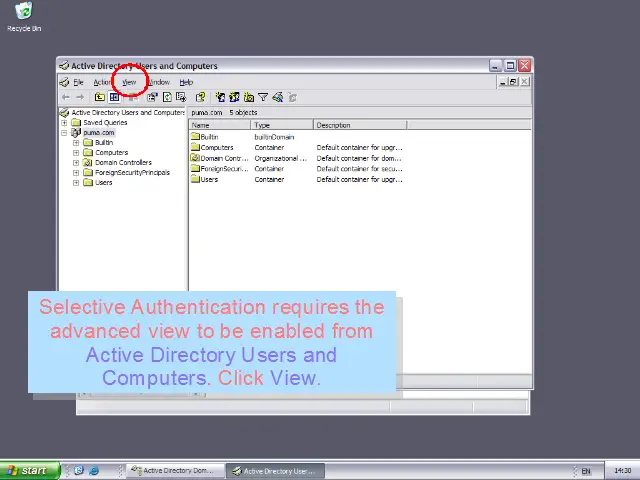Screen dimensions: 640x480
Task: Open the Windows Start menu
Action: click(29, 471)
